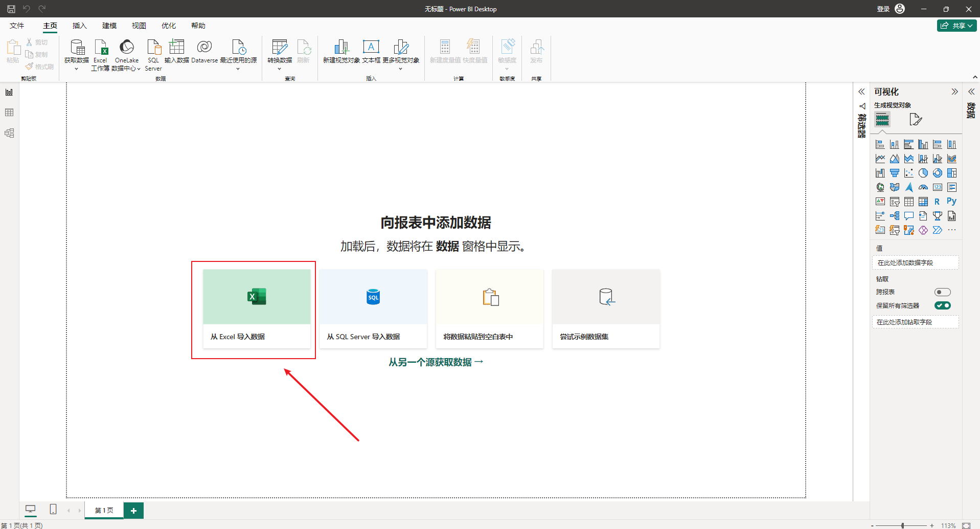
Task: Insert the Python Py visual
Action: [x=951, y=202]
